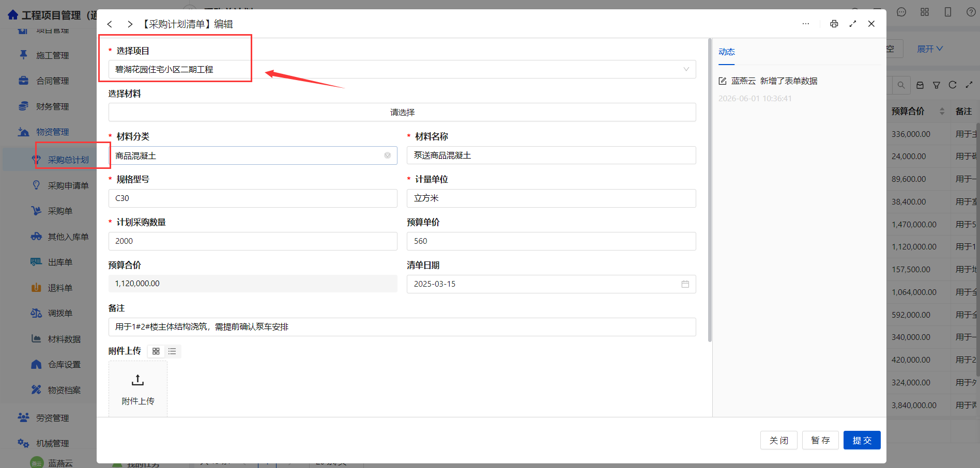Click cell 336,000.00 in background table
Viewport: 980px width, 468px height.
(911, 134)
